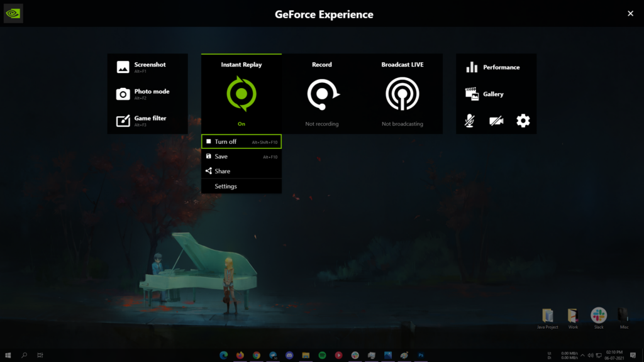Open overlay preferences with the gear icon

522,121
